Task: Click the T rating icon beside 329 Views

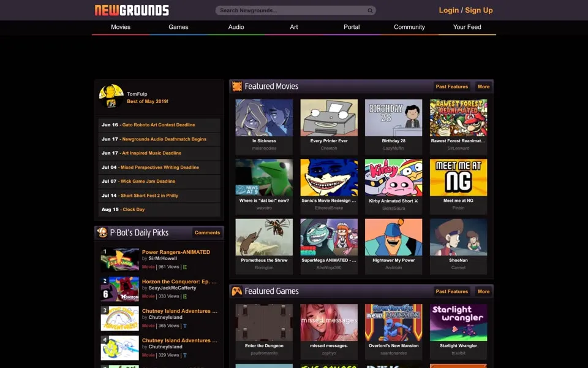Action: coord(185,355)
